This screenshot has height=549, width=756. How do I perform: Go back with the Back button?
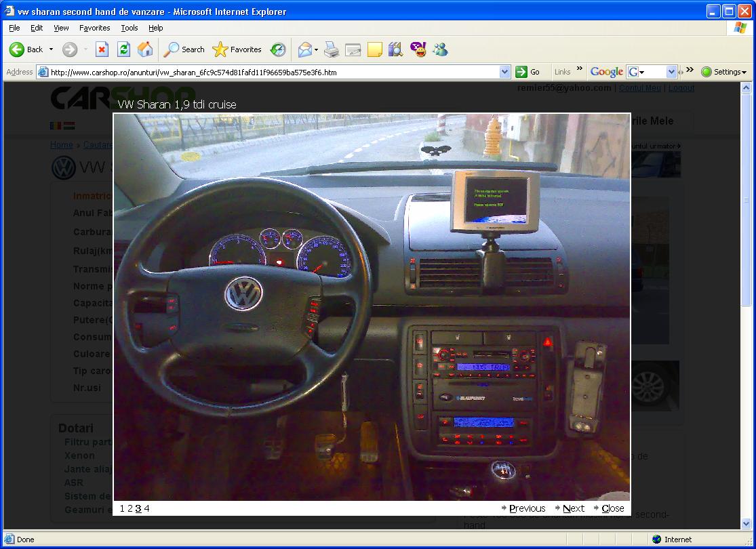(x=26, y=49)
